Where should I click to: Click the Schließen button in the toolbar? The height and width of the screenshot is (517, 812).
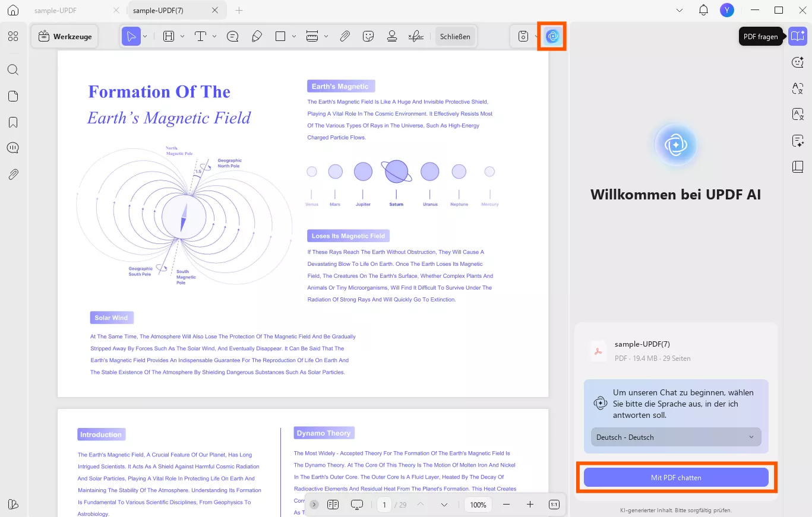point(455,36)
